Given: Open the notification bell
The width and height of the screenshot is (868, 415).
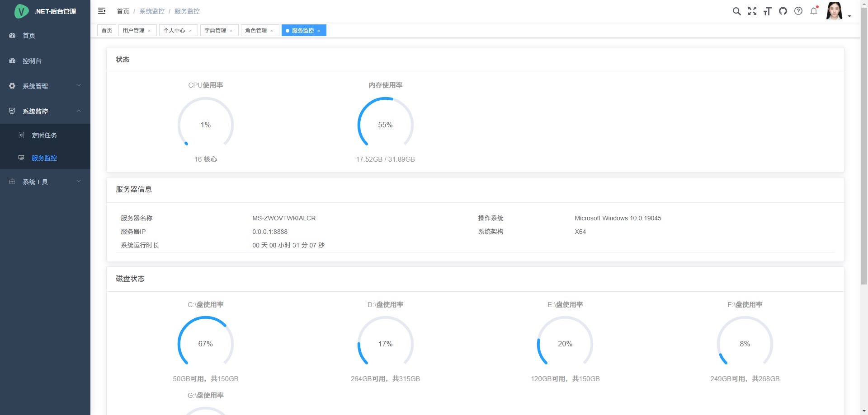Looking at the screenshot, I should coord(814,11).
